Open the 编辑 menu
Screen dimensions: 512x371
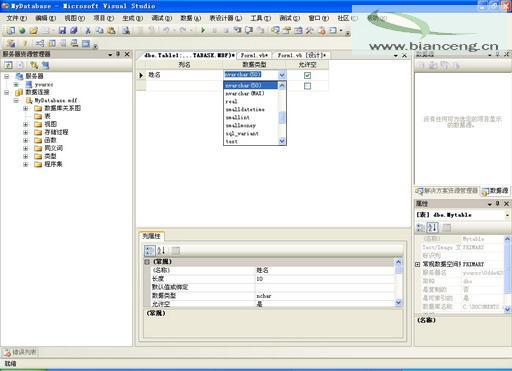click(46, 18)
